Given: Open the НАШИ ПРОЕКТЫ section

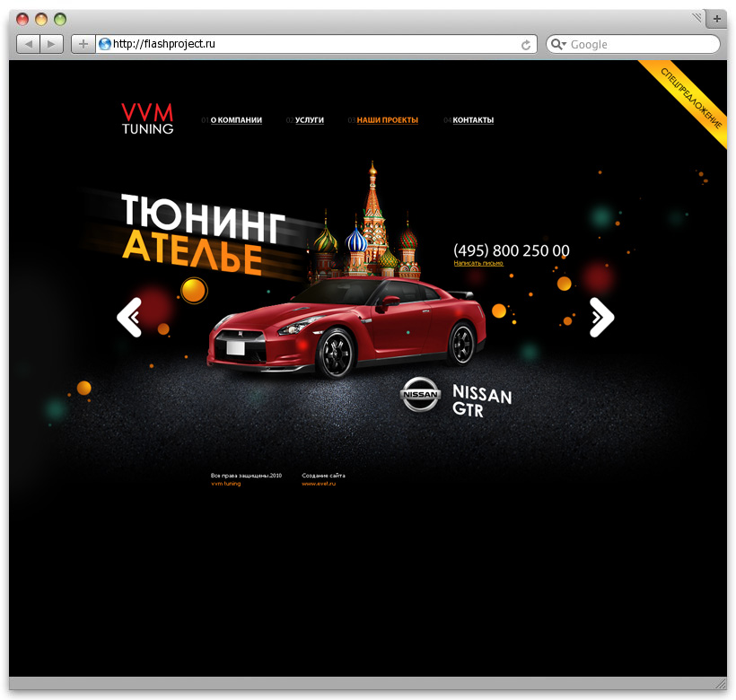Looking at the screenshot, I should pos(389,119).
